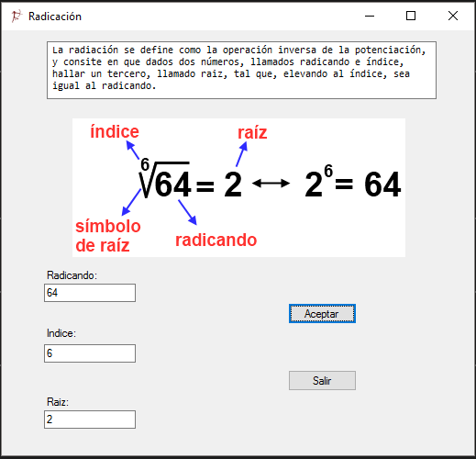Click the Radicación app icon in title bar
Screen dimensions: 476x459
(17, 16)
